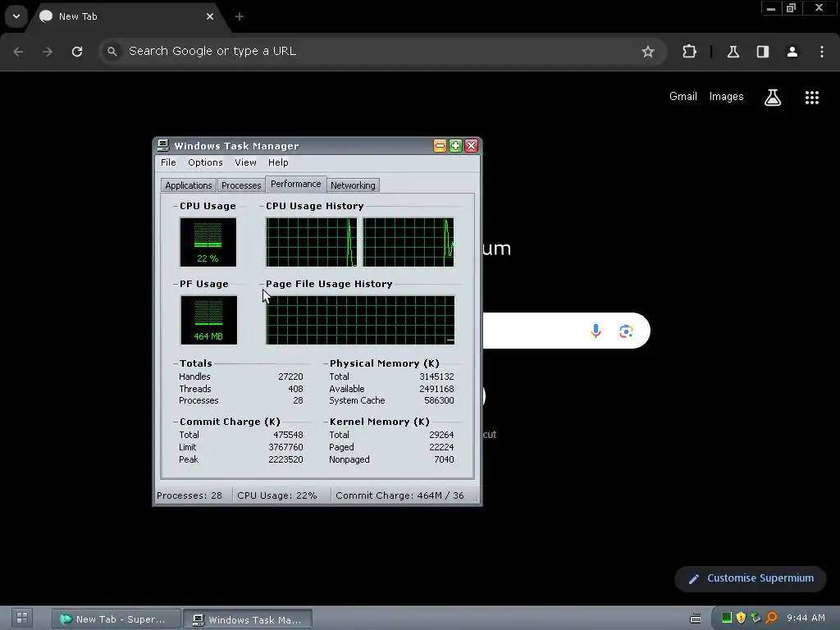Open the Help menu in Task Manager
Viewport: 840px width, 630px height.
pyautogui.click(x=278, y=162)
